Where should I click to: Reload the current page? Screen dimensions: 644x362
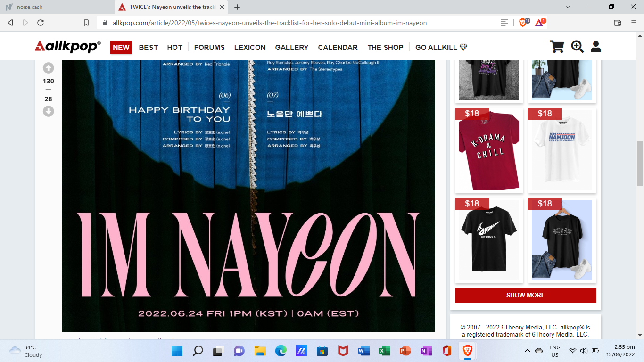(41, 23)
